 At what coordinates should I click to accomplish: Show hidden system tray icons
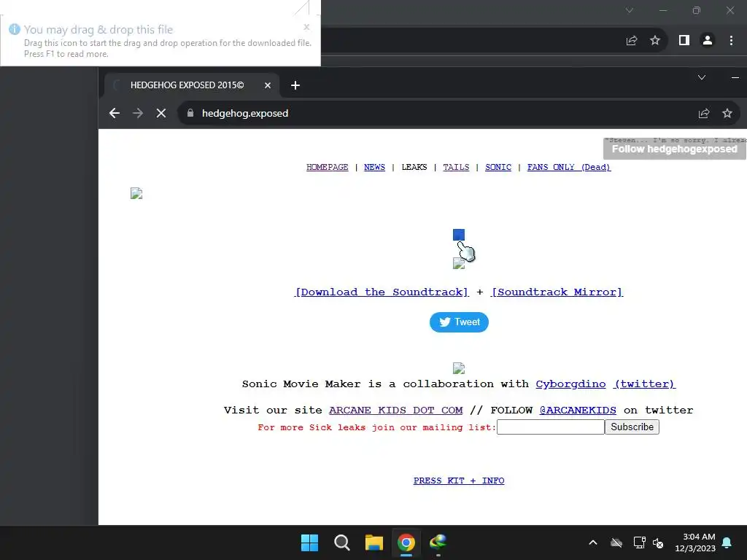click(x=593, y=542)
